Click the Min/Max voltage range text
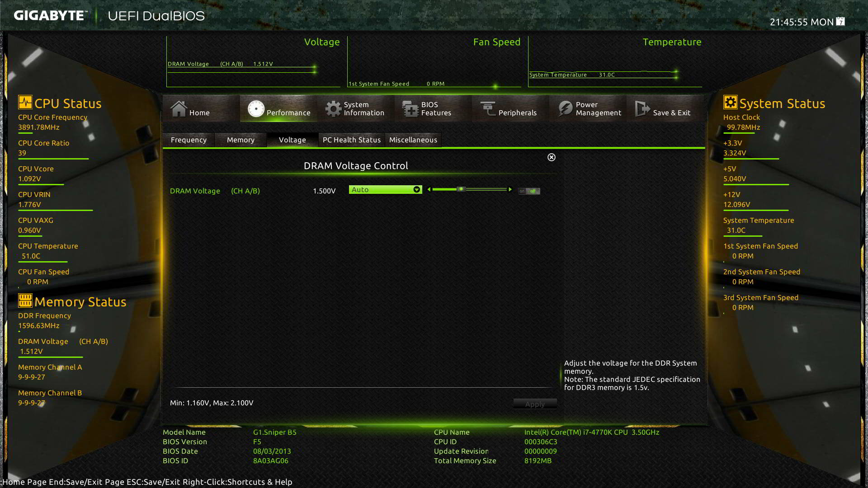Viewport: 868px width, 488px height. (212, 403)
